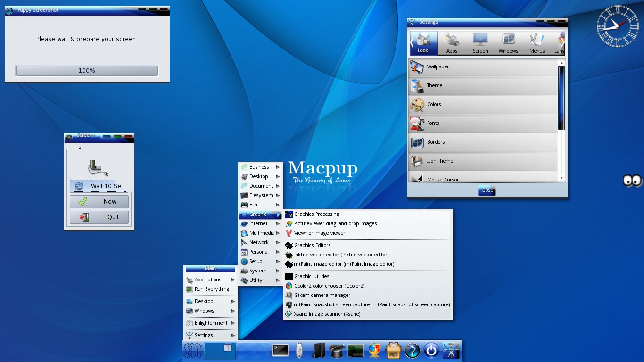Launch the Firefox browser from the shelf
The image size is (644, 362).
point(375,351)
